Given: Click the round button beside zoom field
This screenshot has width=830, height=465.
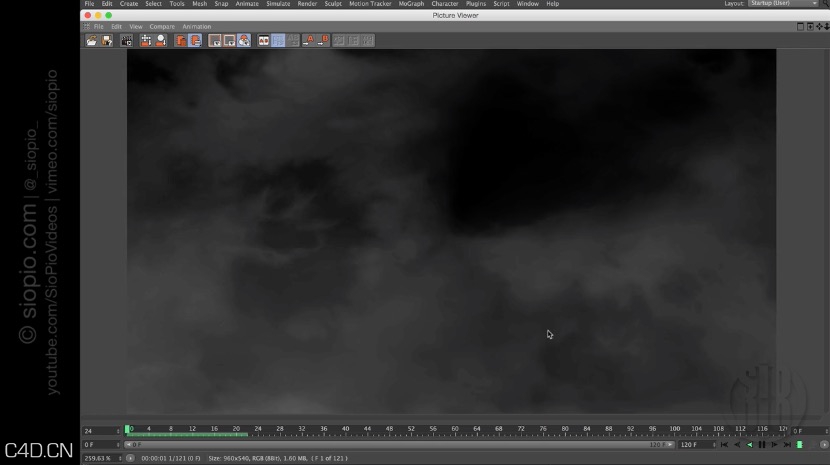Looking at the screenshot, I should coord(130,459).
